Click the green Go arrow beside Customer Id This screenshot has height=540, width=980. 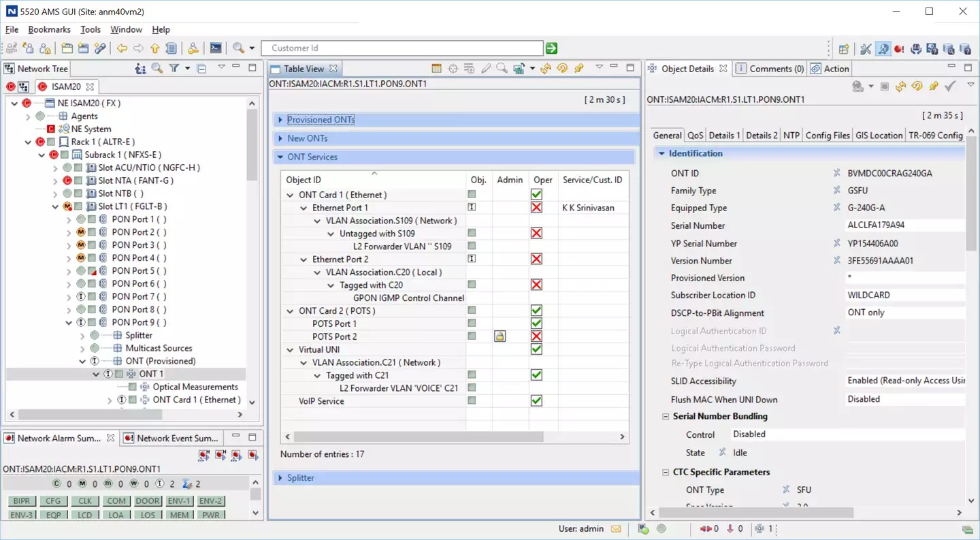[551, 48]
